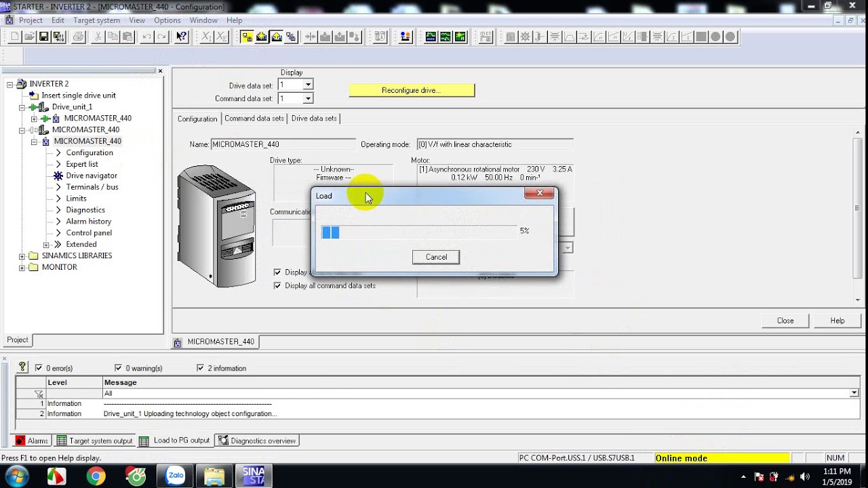Viewport: 868px width, 488px height.
Task: Open Zalo from the taskbar
Action: (x=176, y=476)
